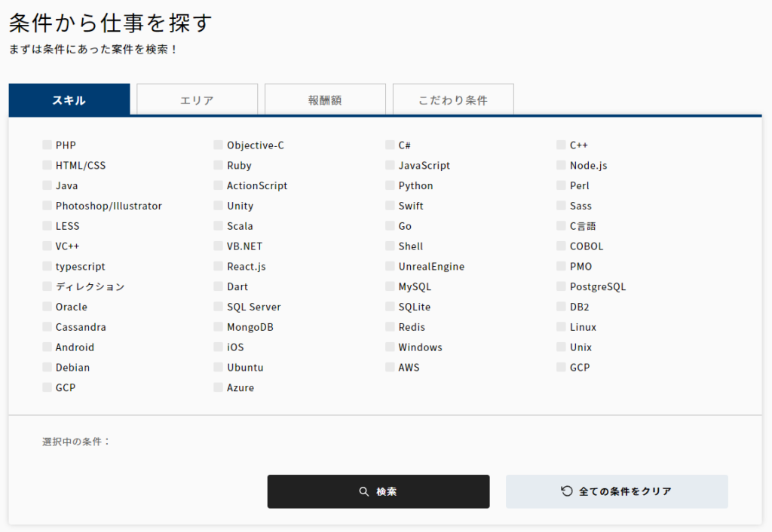Tick the MongoDB checkbox
772x532 pixels.
click(x=218, y=326)
